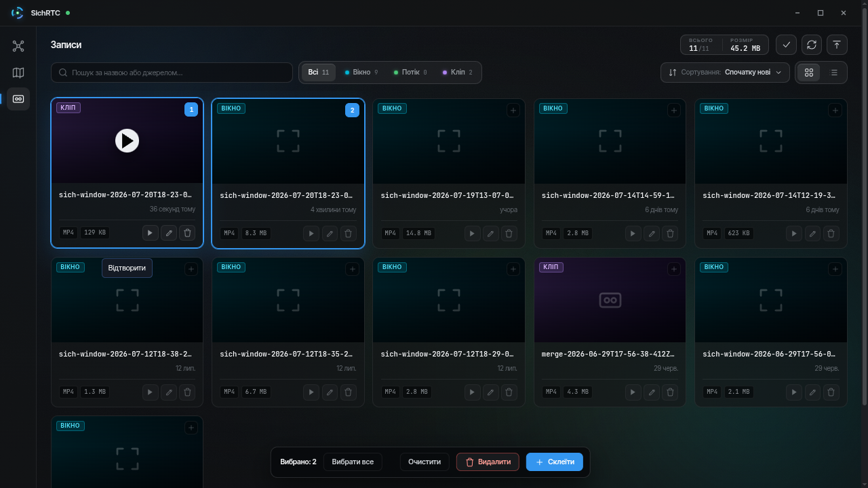Add the 14.8 MB recording to selection
Screen dimensions: 868x488
point(513,110)
